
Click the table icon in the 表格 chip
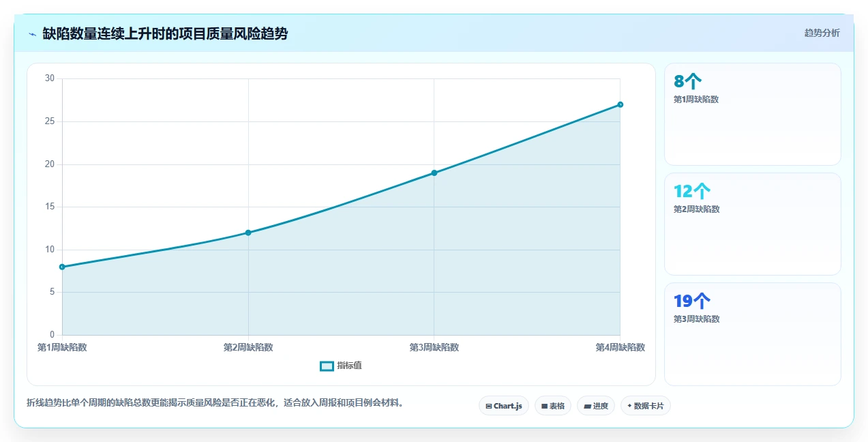[544, 407]
